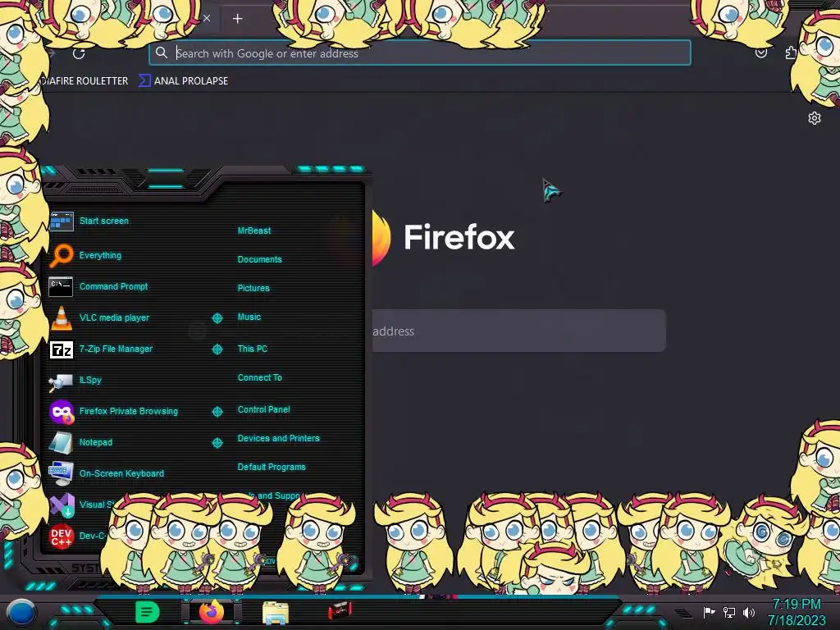The width and height of the screenshot is (840, 630).
Task: Open Control Panel from start menu
Action: 263,409
